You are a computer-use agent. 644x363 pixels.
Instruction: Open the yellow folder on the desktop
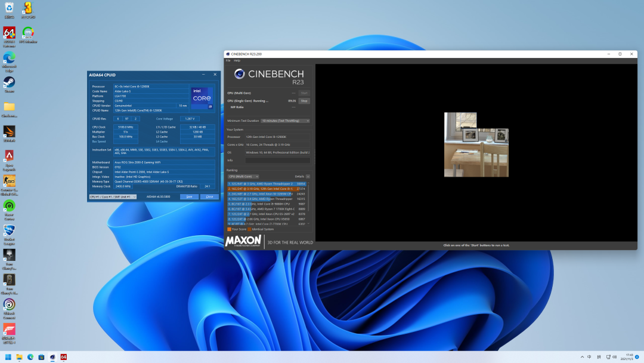pyautogui.click(x=9, y=109)
